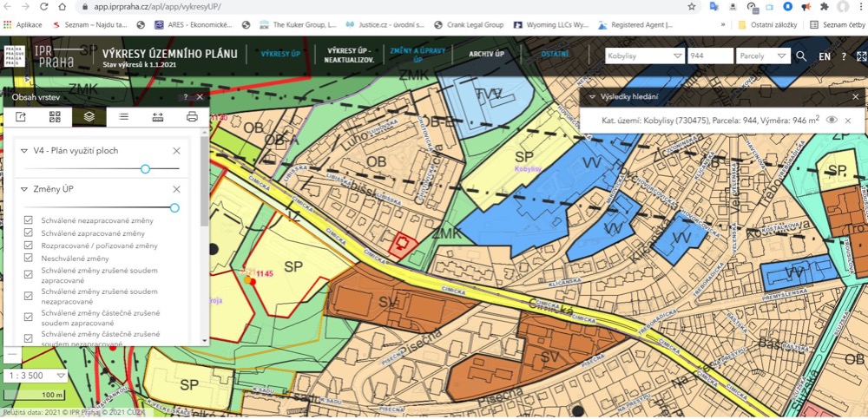The width and height of the screenshot is (868, 419).
Task: Toggle Schválené změny zrušené soudem nezapracované
Action: tap(29, 296)
